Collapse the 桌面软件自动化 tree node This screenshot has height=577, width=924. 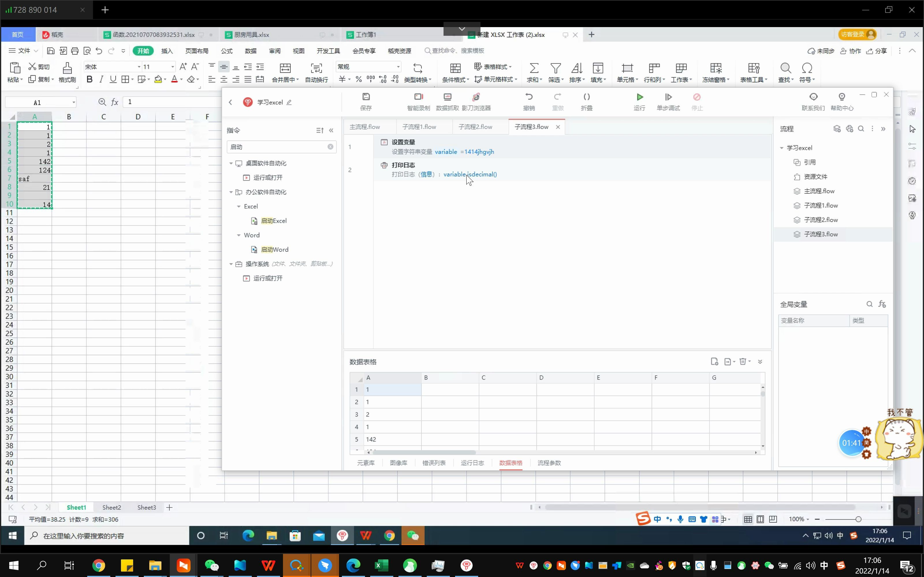(231, 163)
